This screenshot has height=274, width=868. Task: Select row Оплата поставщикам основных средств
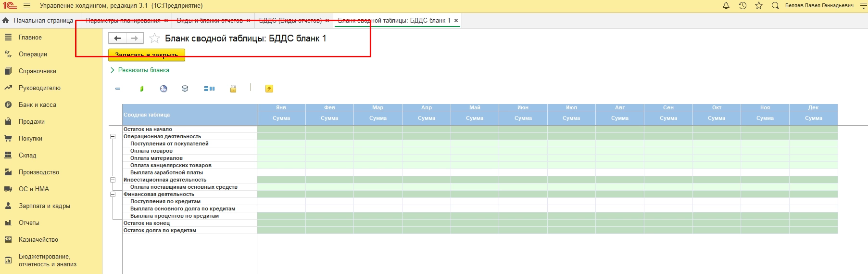pyautogui.click(x=189, y=187)
